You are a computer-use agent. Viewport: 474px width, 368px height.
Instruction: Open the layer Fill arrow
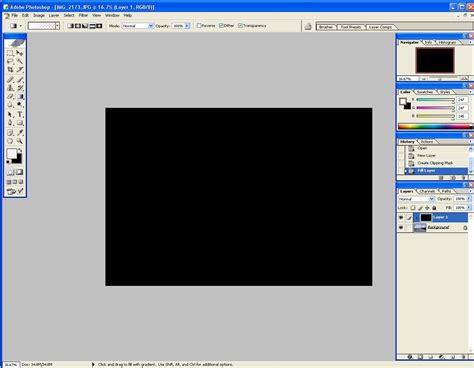469,208
